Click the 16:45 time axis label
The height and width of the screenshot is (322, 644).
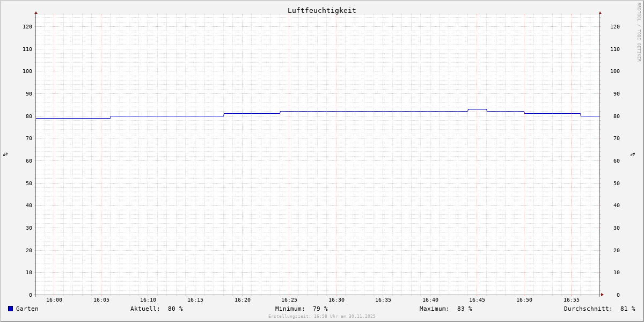pos(477,299)
